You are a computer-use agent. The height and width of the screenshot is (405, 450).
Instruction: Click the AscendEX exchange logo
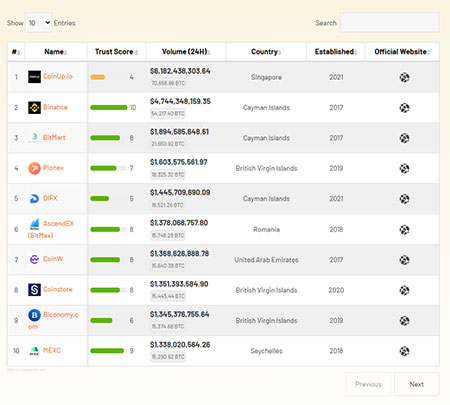[x=34, y=224]
